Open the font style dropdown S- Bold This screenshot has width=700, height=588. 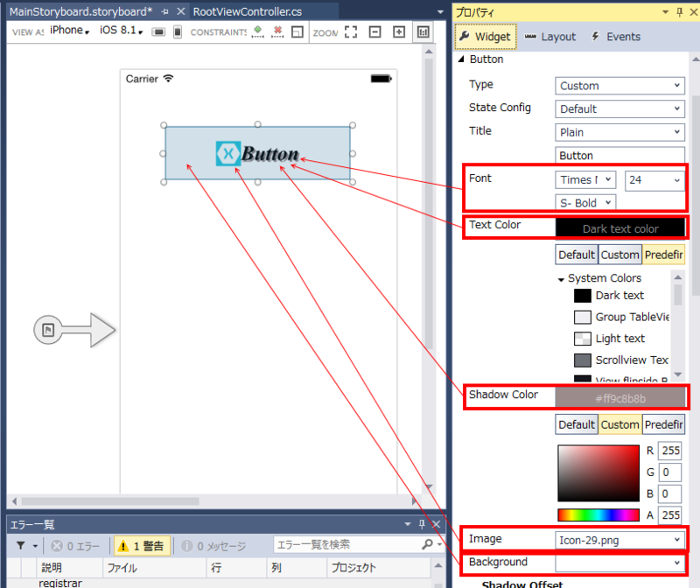[585, 203]
